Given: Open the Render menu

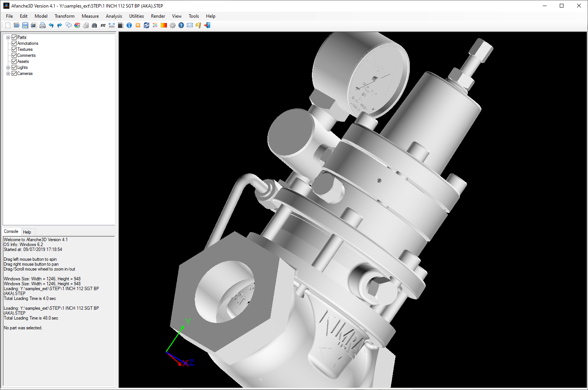Looking at the screenshot, I should click(x=158, y=16).
